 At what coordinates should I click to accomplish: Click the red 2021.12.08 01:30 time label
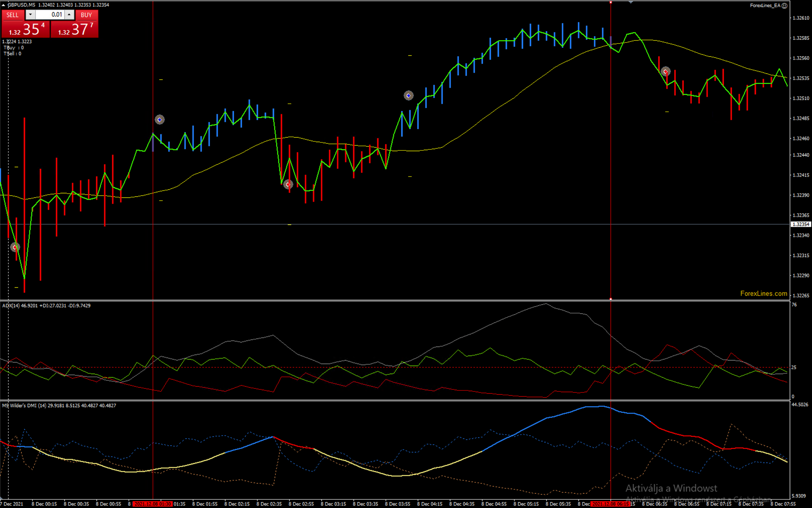[152, 504]
